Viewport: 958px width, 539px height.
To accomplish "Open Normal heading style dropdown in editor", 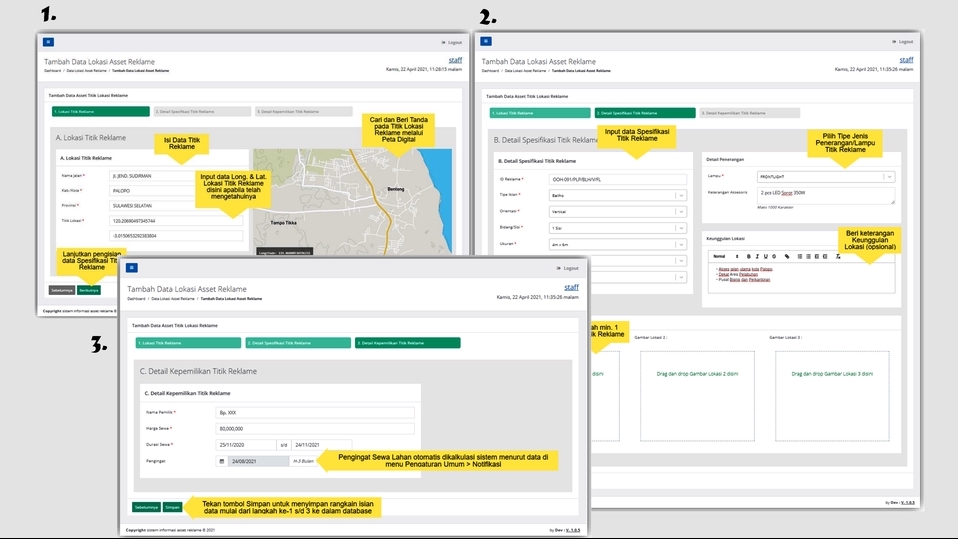I will coord(725,257).
